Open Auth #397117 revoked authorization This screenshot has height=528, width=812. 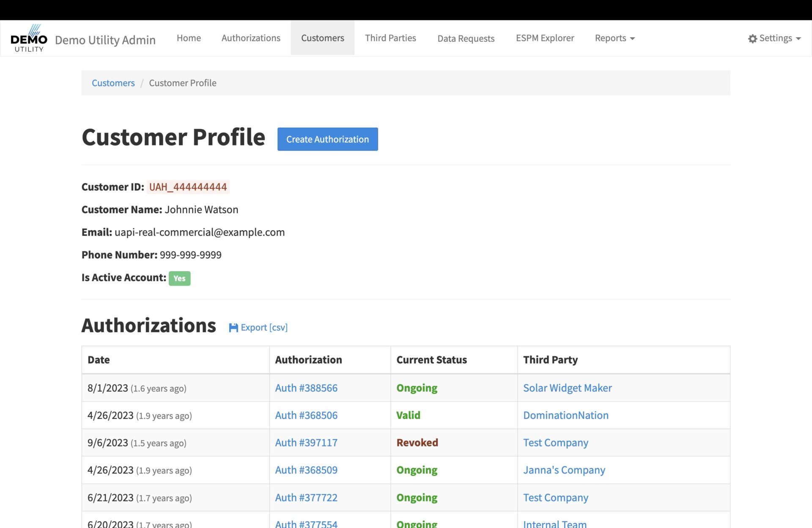306,443
